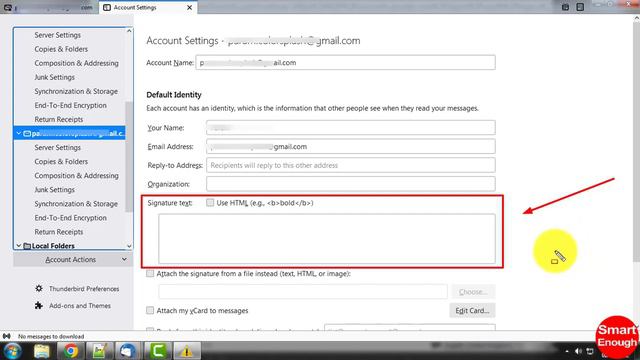The height and width of the screenshot is (360, 640).
Task: Open the green Camtasia taskbar icon
Action: point(158,351)
